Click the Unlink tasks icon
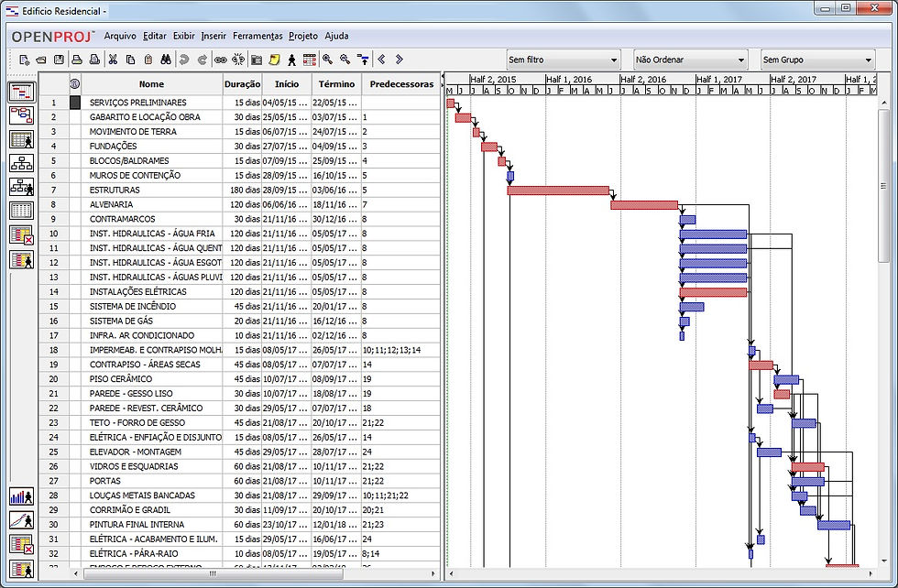 point(238,60)
